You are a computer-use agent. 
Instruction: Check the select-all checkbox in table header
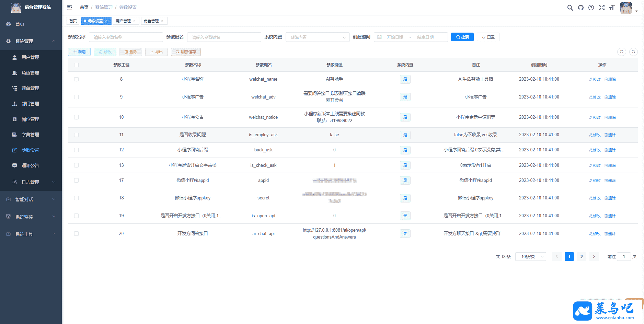coord(76,65)
